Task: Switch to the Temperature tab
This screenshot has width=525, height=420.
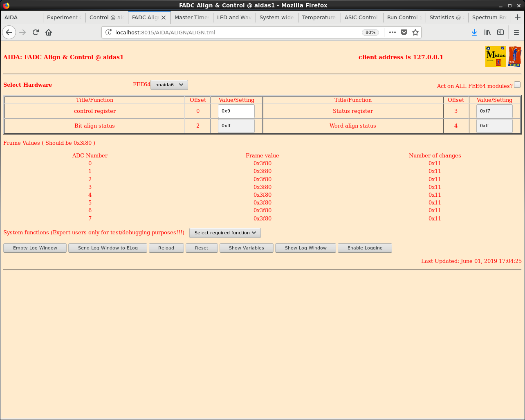Action: tap(319, 17)
